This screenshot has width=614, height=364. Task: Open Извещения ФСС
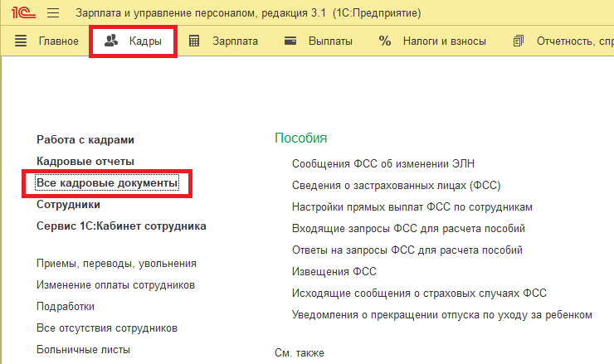(334, 271)
